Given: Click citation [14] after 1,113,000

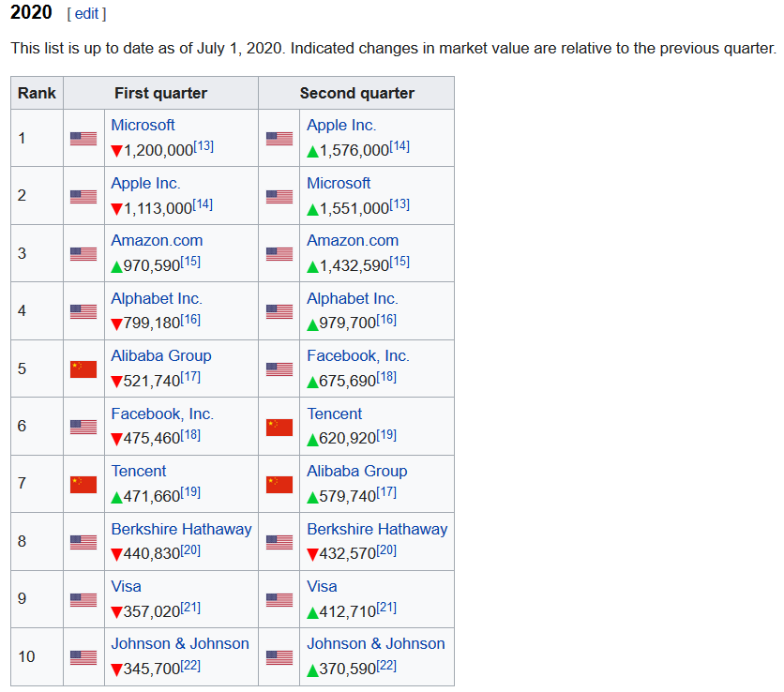Looking at the screenshot, I should [x=203, y=204].
